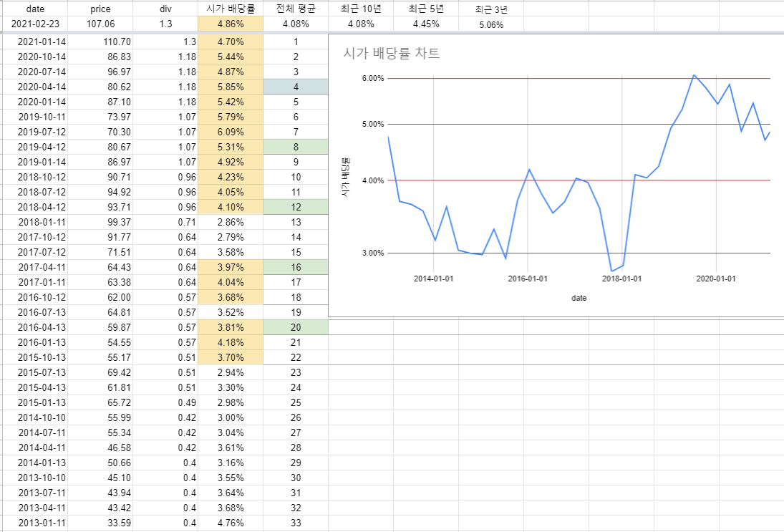Viewport: 784px width, 532px height.
Task: Click the green-highlighted index cell 20
Action: (x=296, y=327)
